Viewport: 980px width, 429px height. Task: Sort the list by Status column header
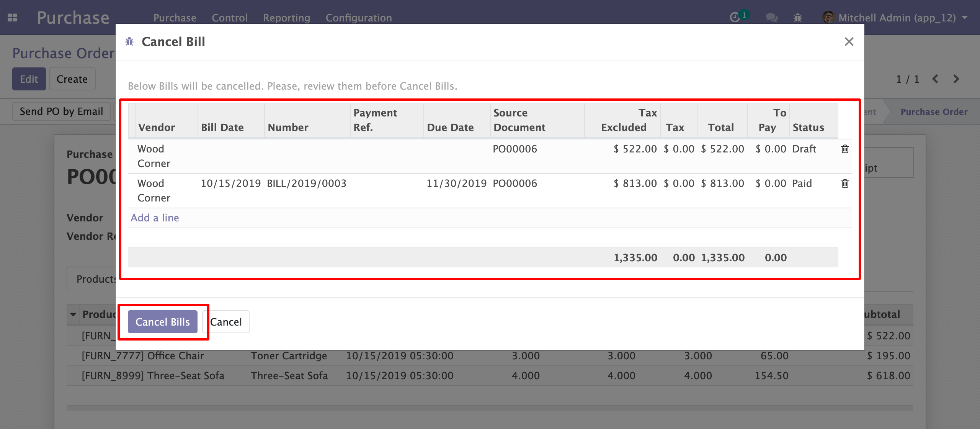click(x=808, y=127)
